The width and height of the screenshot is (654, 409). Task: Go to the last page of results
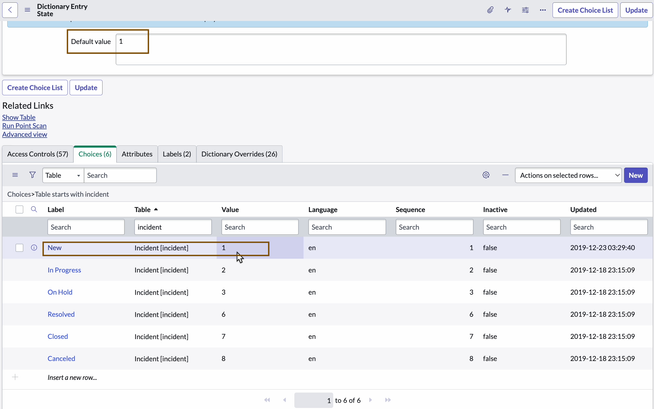(387, 400)
